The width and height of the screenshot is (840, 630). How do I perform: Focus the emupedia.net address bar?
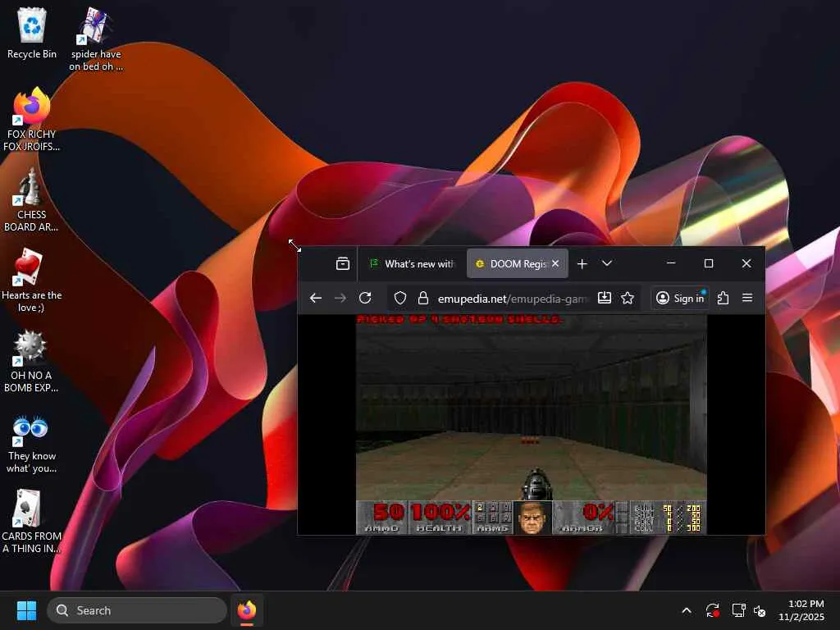(512, 299)
